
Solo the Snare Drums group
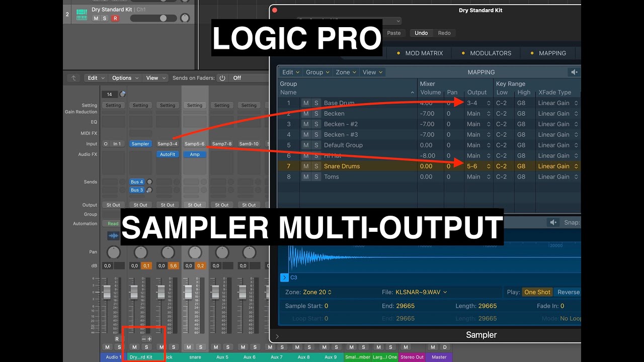pos(316,166)
